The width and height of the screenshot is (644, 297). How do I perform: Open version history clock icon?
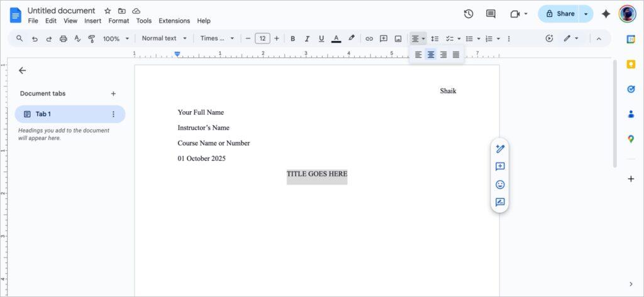click(469, 14)
